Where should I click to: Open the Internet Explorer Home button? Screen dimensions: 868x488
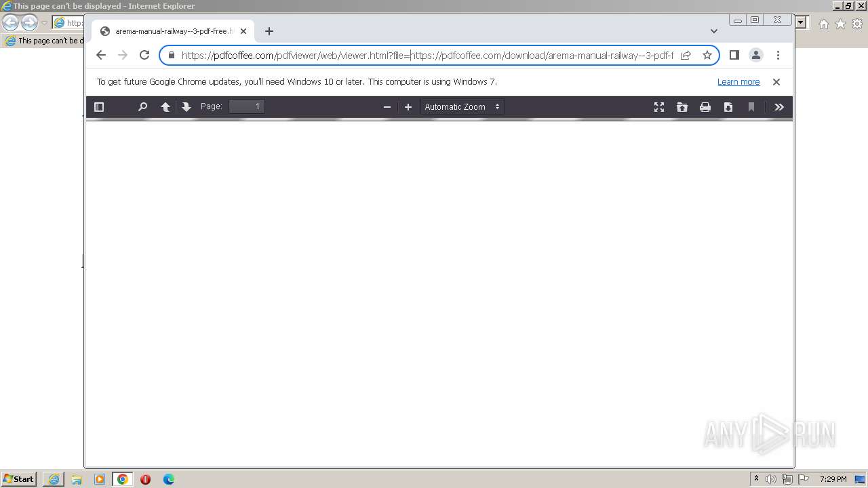pyautogui.click(x=823, y=24)
